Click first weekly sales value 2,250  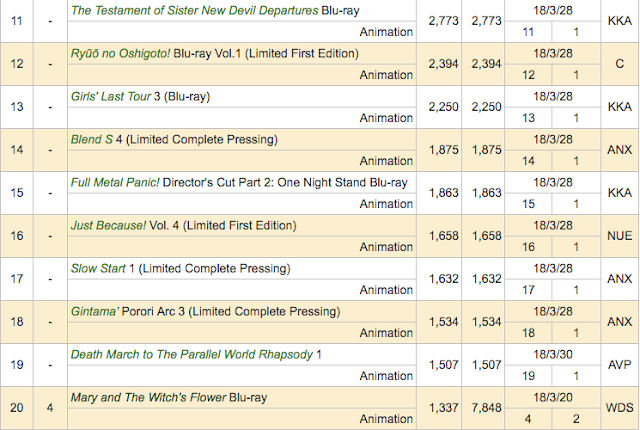tap(444, 107)
